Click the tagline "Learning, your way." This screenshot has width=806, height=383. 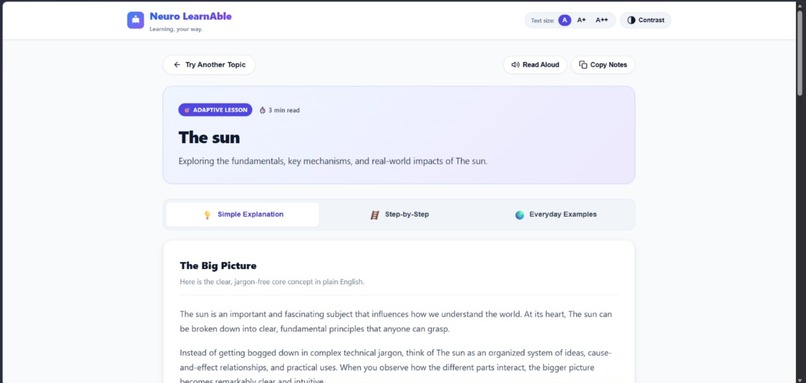point(176,29)
